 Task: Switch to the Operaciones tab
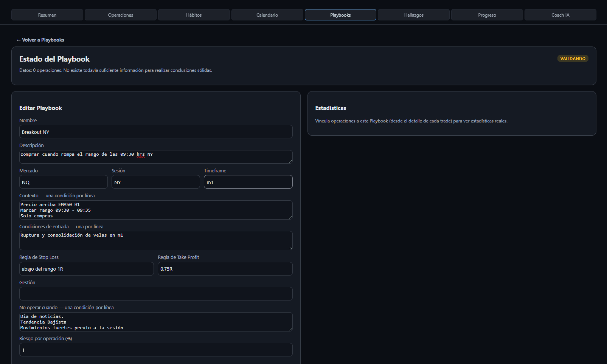(121, 15)
